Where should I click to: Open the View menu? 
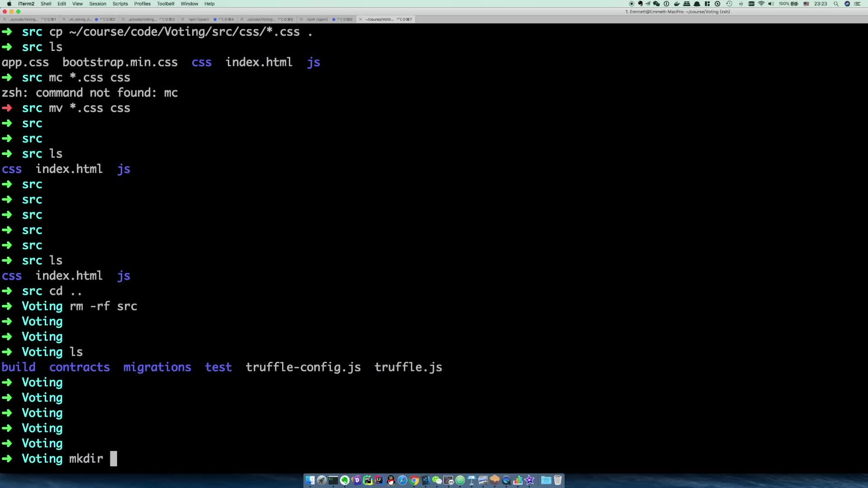coord(78,4)
